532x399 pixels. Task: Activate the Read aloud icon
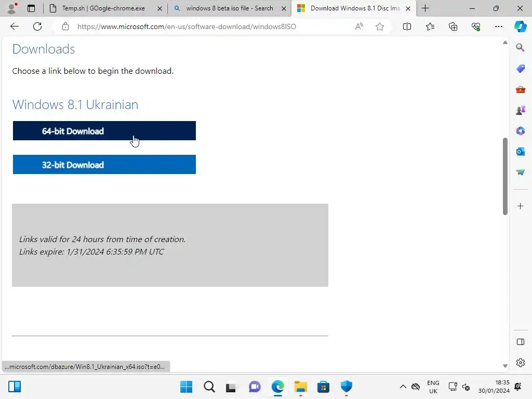[x=359, y=26]
